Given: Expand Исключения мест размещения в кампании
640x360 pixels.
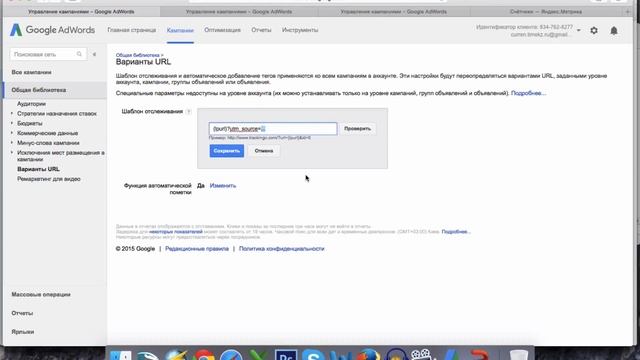Looking at the screenshot, I should pyautogui.click(x=12, y=153).
